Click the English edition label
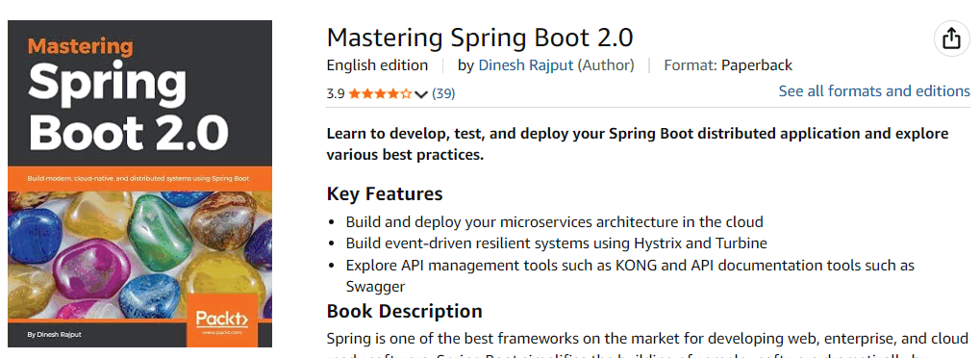 click(378, 65)
